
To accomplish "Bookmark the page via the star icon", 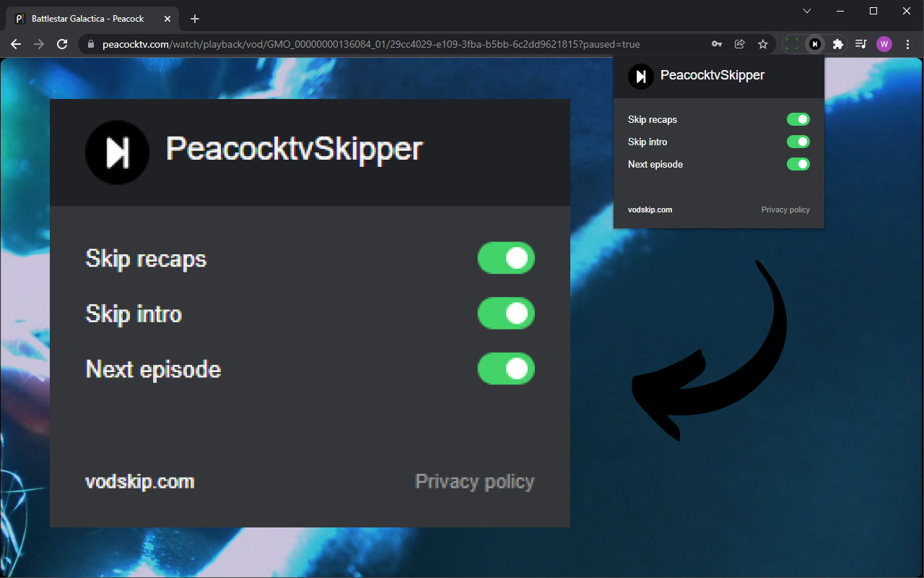I will [763, 44].
